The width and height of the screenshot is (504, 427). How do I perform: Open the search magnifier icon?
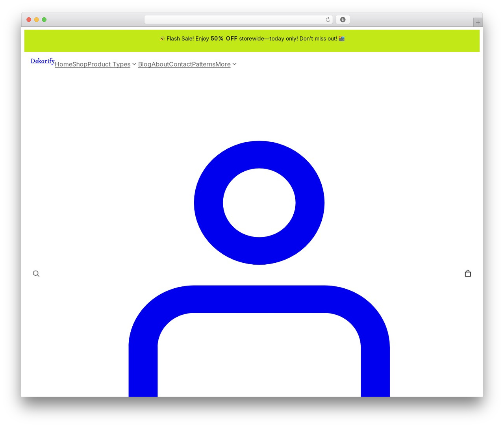click(36, 273)
